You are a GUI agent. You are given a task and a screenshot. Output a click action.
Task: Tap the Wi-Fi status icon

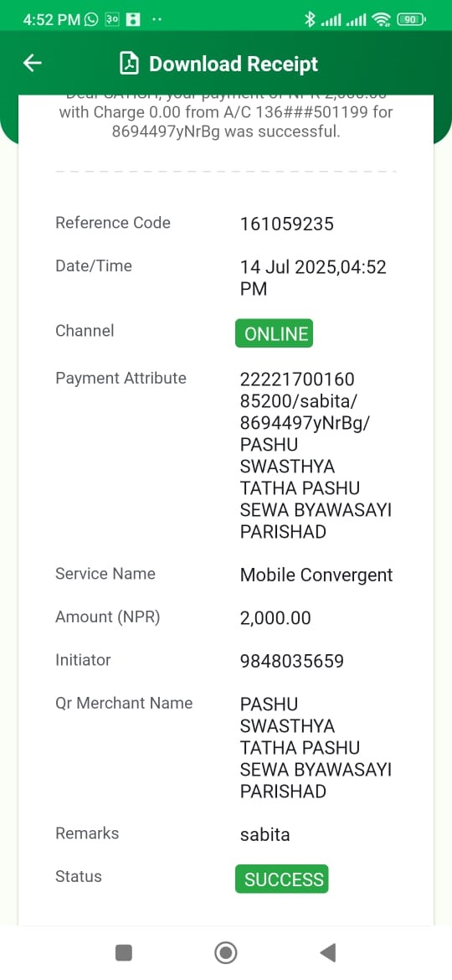click(x=381, y=19)
